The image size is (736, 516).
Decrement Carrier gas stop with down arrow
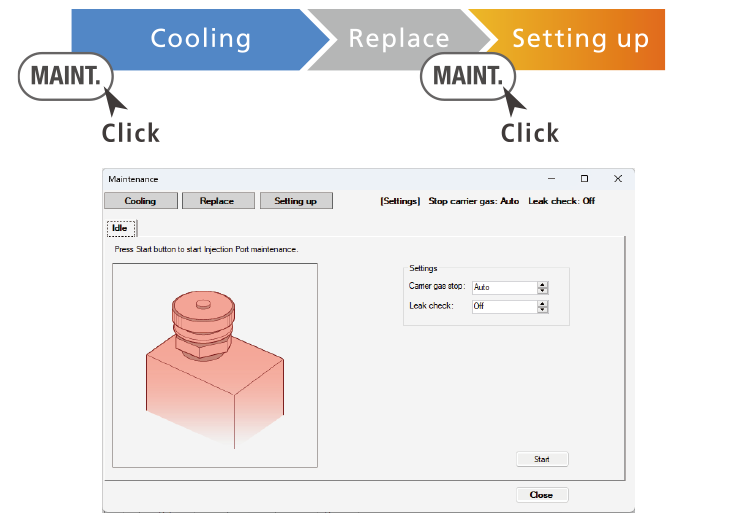point(542,290)
